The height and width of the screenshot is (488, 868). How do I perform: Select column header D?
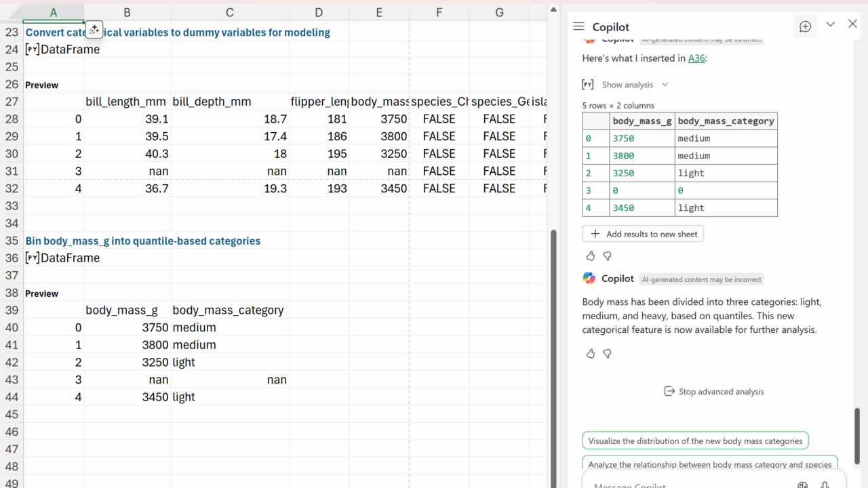pyautogui.click(x=319, y=12)
